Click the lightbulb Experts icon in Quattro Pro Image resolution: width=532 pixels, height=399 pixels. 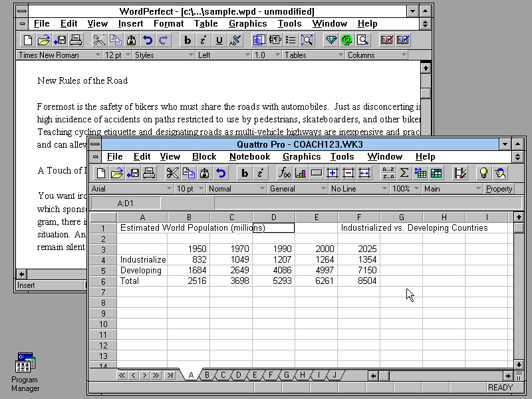click(x=483, y=174)
